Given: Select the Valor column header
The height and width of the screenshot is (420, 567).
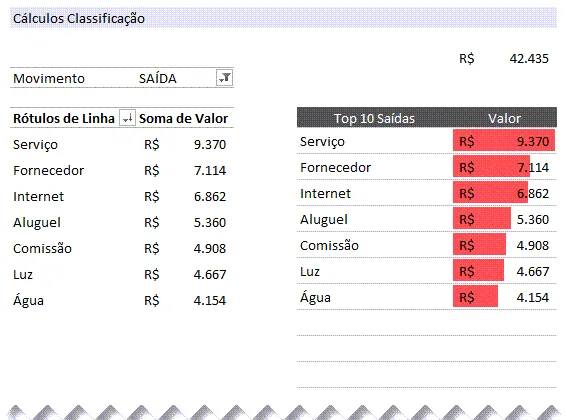Looking at the screenshot, I should (504, 118).
